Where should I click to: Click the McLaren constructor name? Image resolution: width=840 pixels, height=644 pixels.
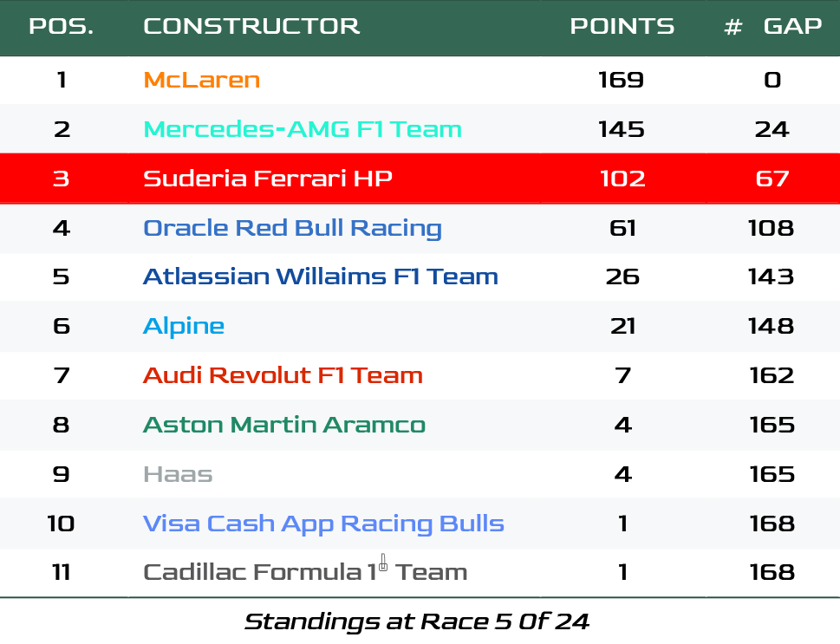coord(201,80)
